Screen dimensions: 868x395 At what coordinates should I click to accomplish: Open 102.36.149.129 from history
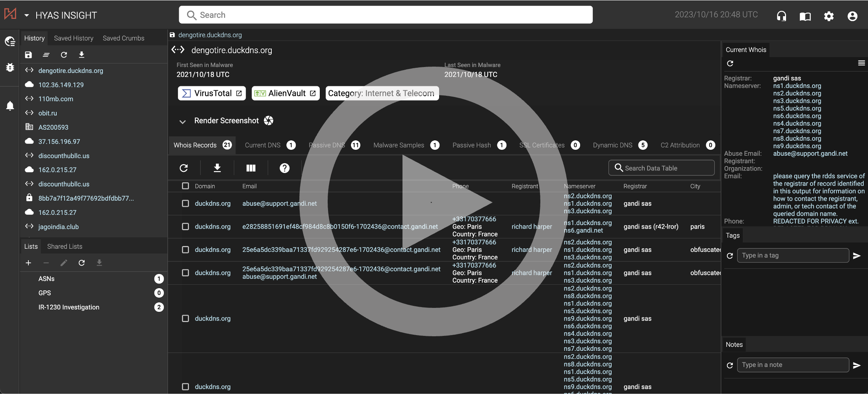61,85
